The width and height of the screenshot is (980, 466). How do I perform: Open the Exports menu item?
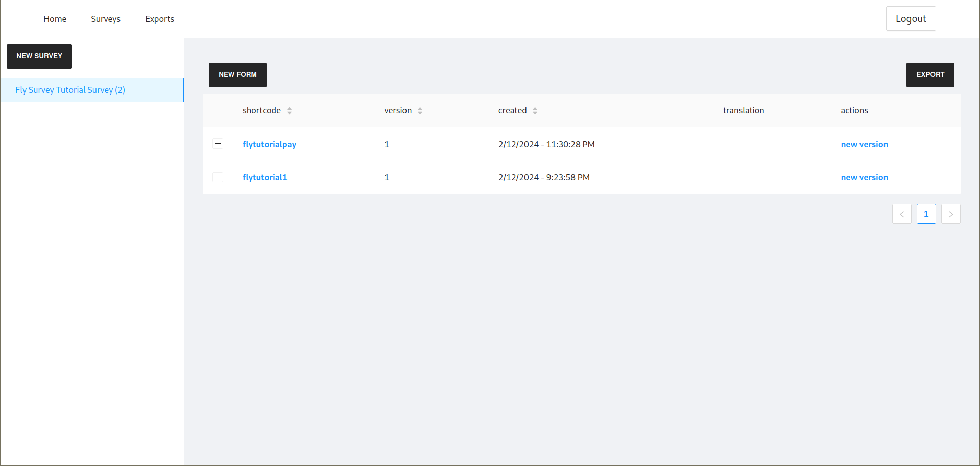pyautogui.click(x=159, y=19)
